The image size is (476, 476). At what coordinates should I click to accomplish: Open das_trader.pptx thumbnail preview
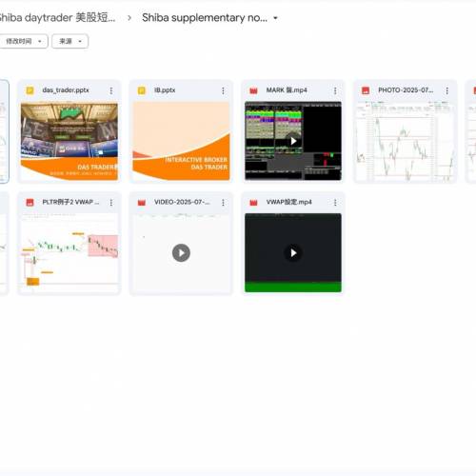coord(69,141)
